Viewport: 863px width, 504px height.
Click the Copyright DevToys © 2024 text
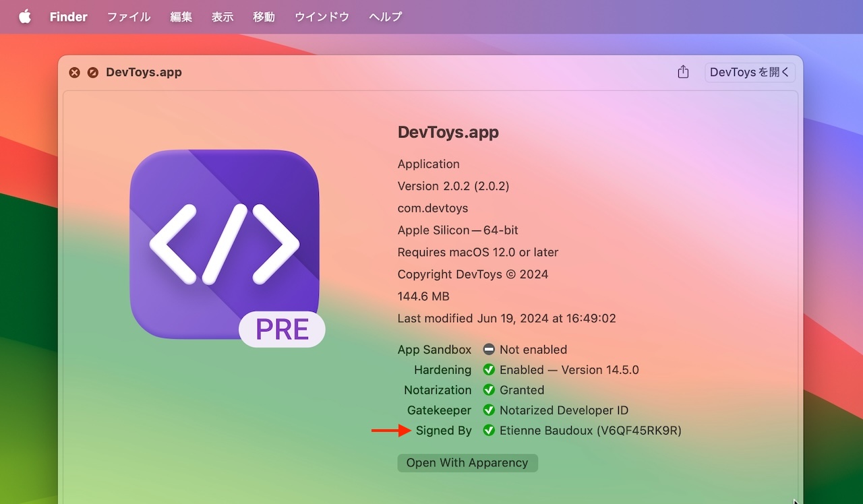[473, 274]
